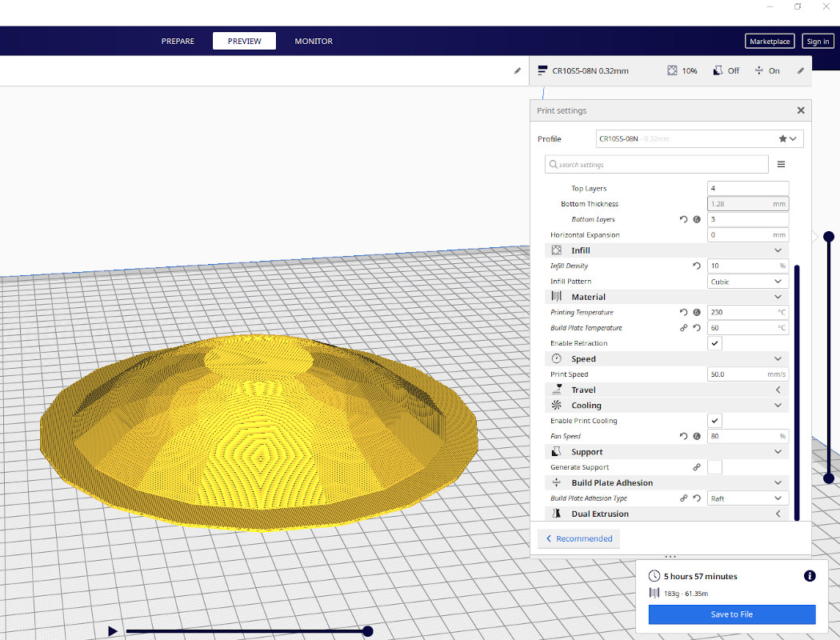The width and height of the screenshot is (840, 640).
Task: Enable Generate Support checkbox
Action: 714,467
